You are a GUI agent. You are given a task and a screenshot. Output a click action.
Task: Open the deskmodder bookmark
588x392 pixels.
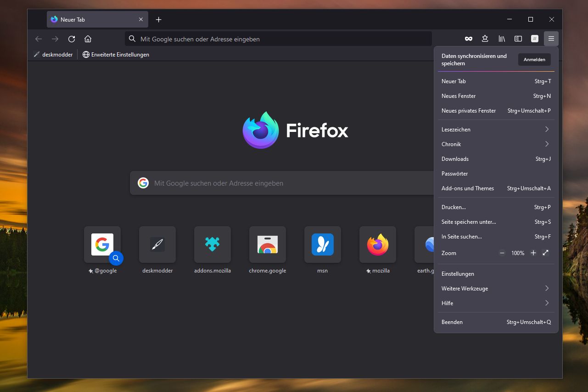53,55
